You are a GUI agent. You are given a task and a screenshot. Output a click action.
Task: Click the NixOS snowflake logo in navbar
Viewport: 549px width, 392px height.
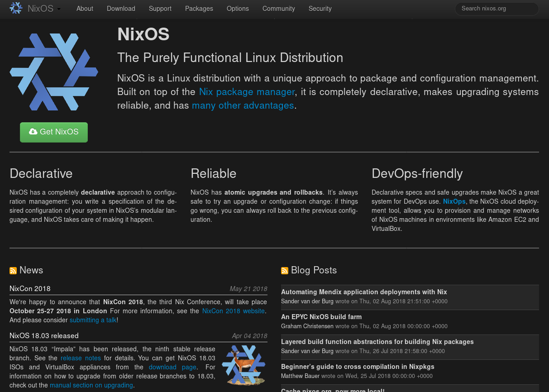16,8
